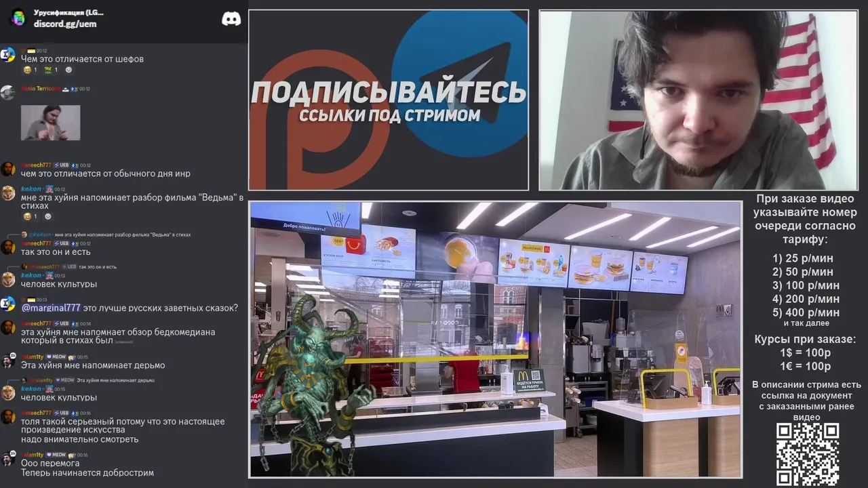
Task: Add a reaction under the 'отличается от шефов' message
Action: coord(68,70)
